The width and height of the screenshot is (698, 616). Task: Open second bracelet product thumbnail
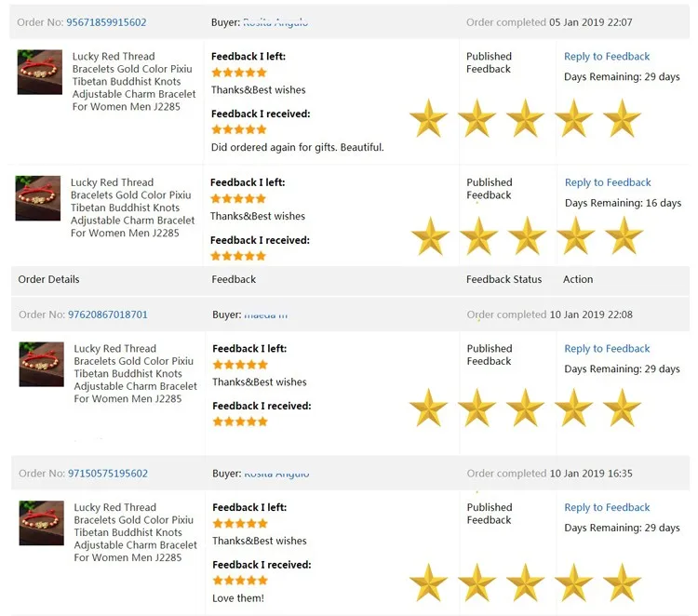coord(38,198)
